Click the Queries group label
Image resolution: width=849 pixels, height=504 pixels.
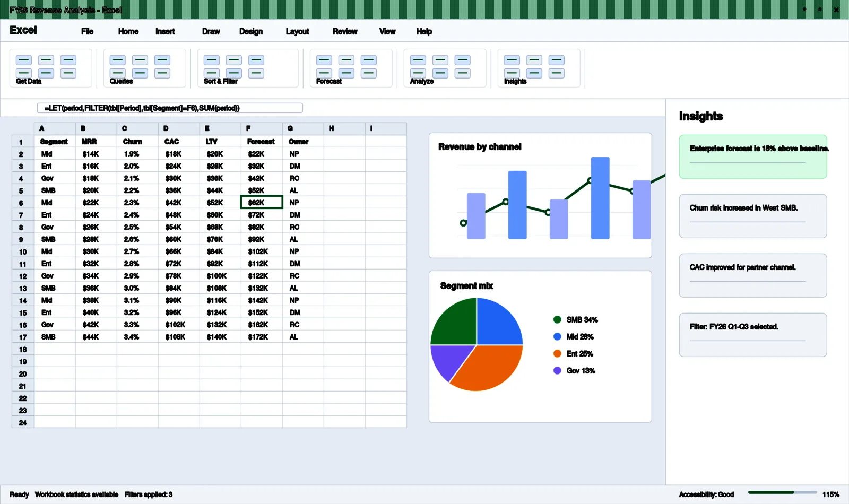point(121,81)
